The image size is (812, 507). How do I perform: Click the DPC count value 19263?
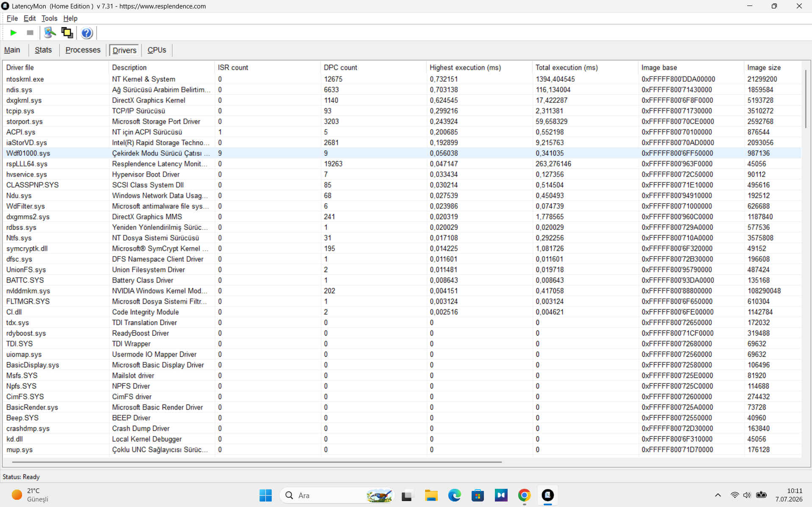pyautogui.click(x=333, y=164)
